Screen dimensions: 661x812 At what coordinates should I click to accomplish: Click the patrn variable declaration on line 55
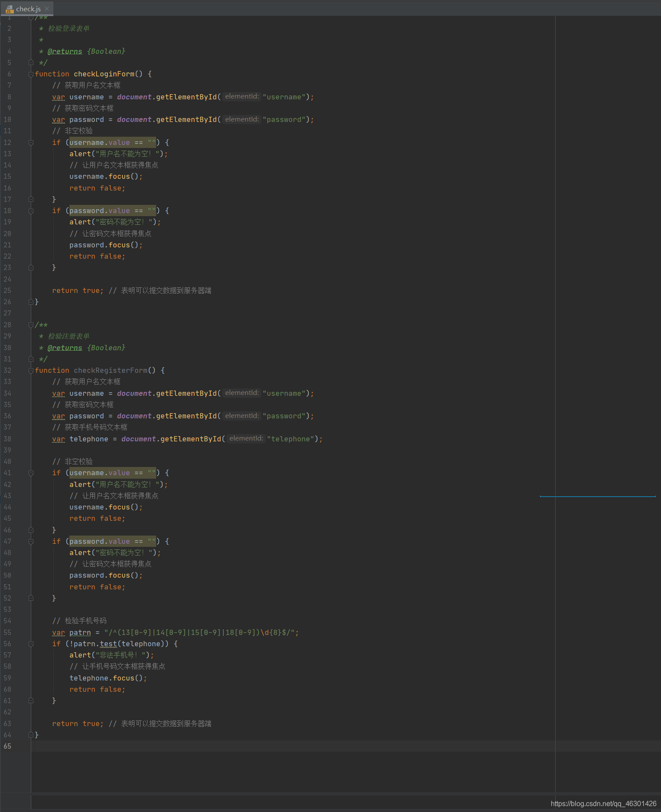coord(80,633)
